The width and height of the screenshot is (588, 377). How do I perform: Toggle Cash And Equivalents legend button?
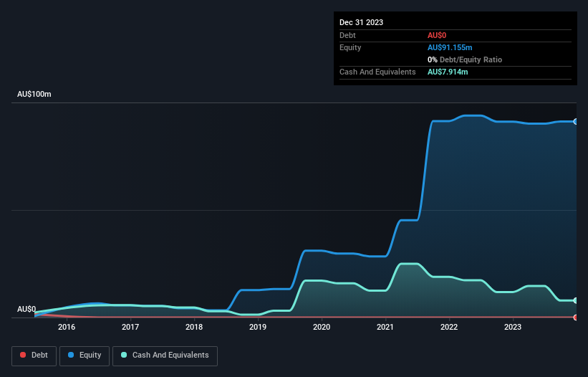coord(165,355)
